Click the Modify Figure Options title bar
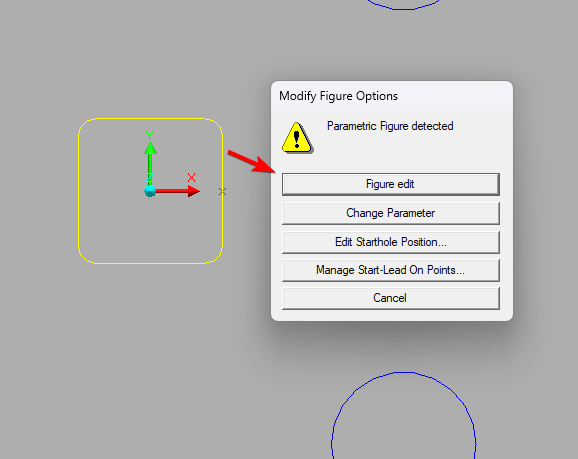 click(391, 96)
